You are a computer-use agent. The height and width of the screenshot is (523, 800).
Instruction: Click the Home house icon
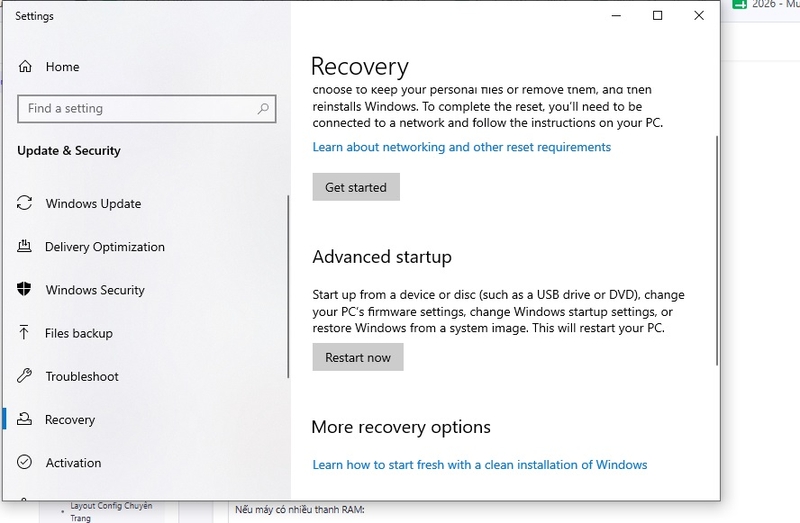pyautogui.click(x=25, y=66)
